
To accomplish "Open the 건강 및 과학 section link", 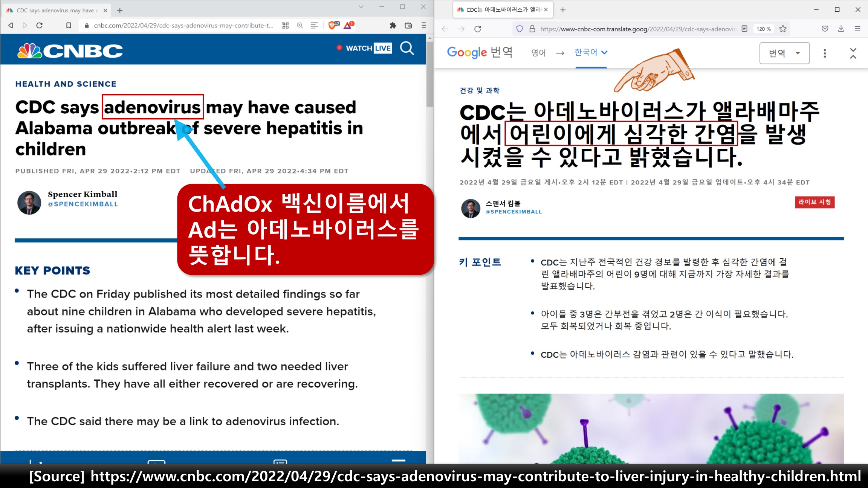I will coord(480,90).
